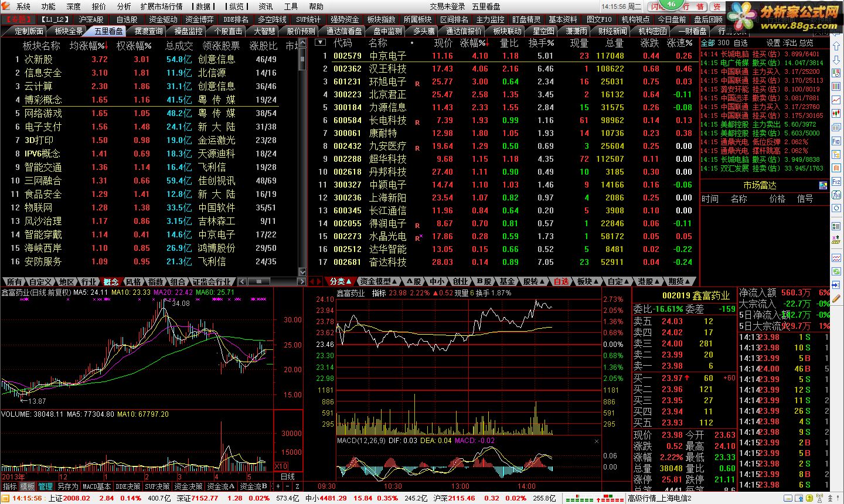Click 全部 filter in alert panel
Viewport: 844px width, 504px height.
(x=707, y=43)
